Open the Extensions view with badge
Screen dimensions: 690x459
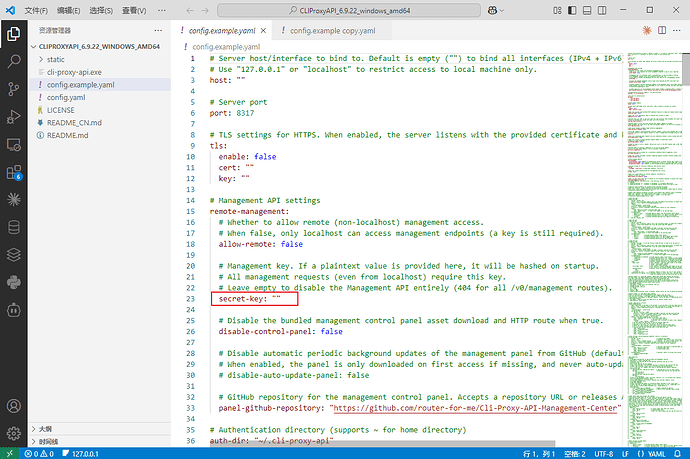14,173
